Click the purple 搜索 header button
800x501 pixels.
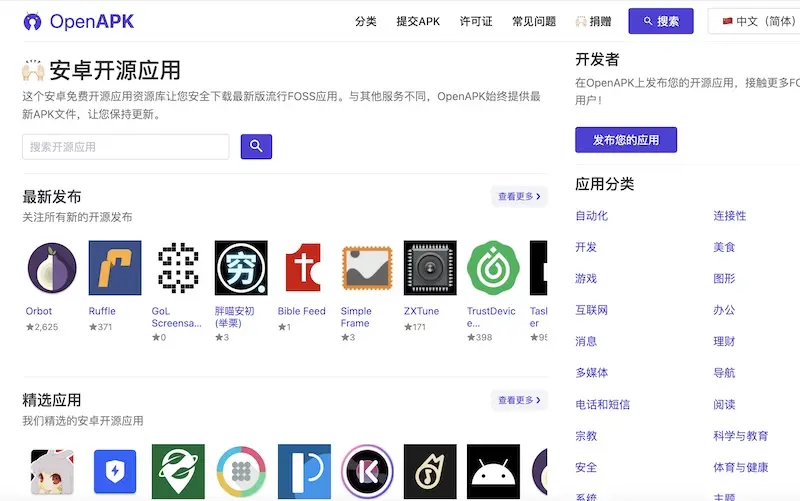pyautogui.click(x=661, y=21)
